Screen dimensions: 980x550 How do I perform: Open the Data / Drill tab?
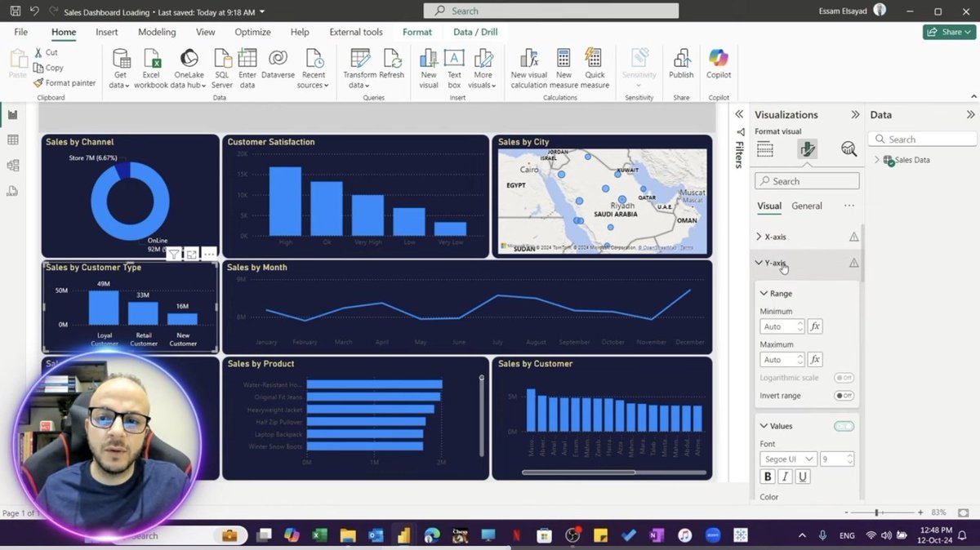point(474,32)
